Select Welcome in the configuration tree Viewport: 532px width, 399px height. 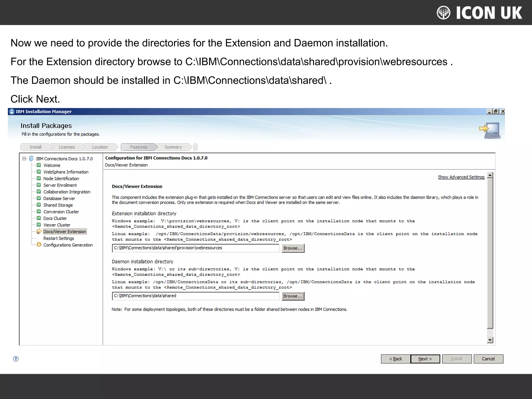coord(52,165)
